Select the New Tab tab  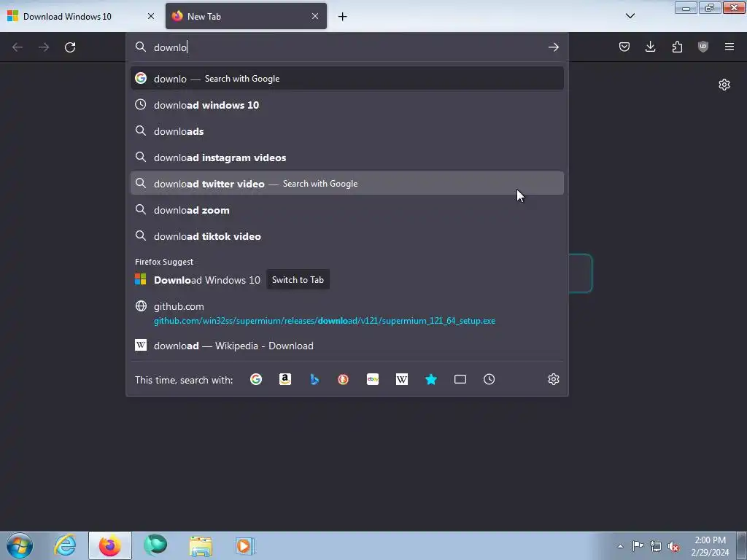coord(246,16)
